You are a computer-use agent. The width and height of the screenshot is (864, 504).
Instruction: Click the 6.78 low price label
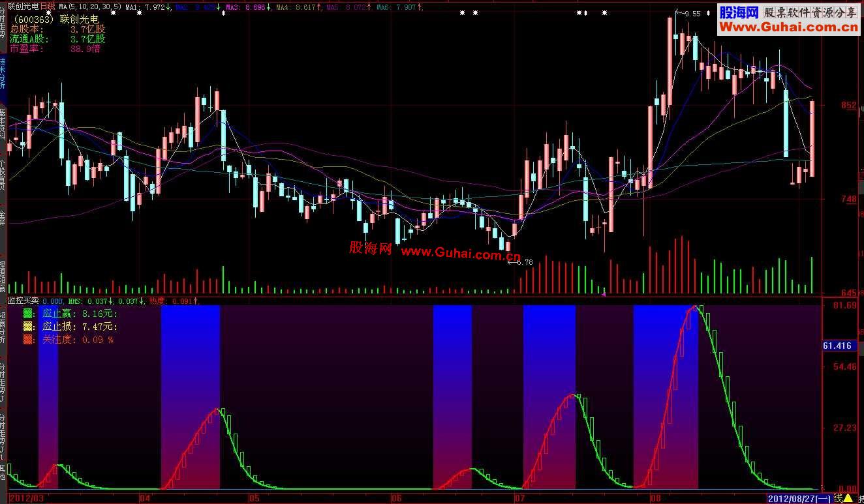(x=525, y=262)
